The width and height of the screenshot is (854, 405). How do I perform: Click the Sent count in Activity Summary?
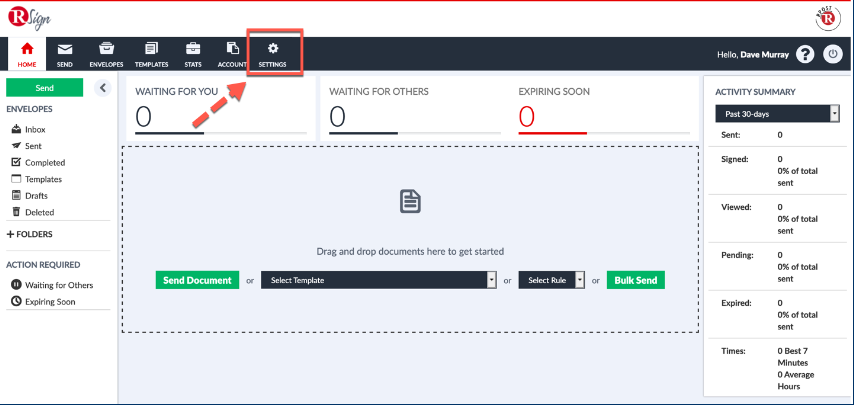coord(780,134)
